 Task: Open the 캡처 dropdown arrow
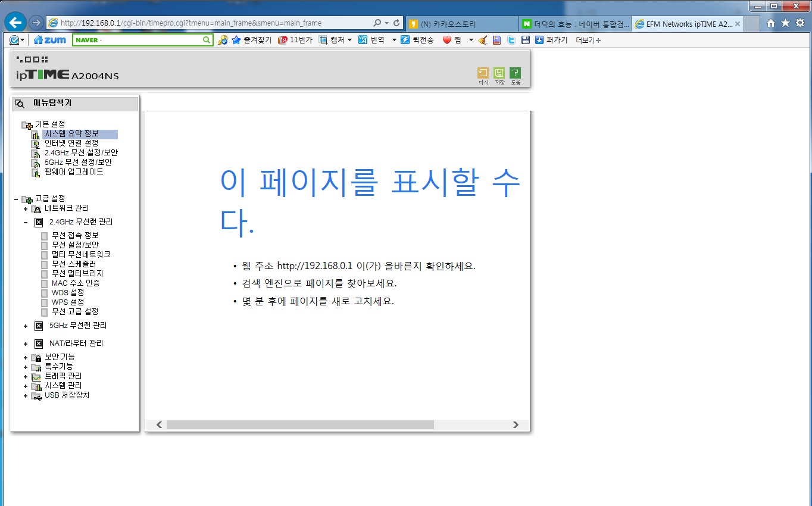tap(349, 40)
